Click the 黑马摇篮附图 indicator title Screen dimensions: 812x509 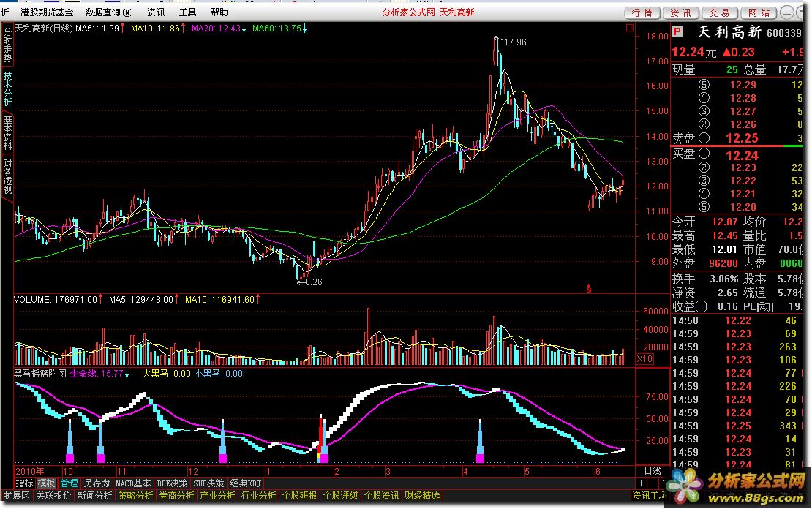coord(40,373)
